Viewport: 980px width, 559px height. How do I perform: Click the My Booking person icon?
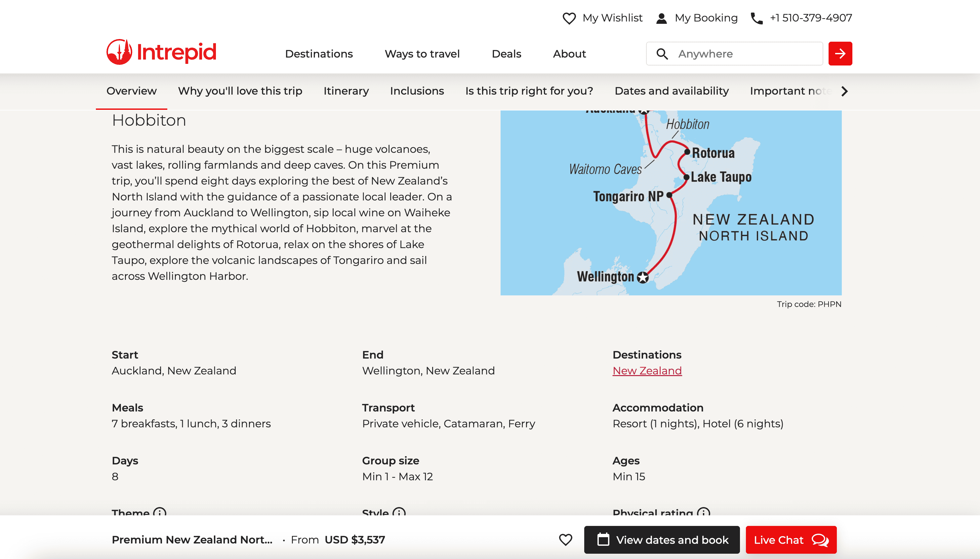pyautogui.click(x=662, y=18)
